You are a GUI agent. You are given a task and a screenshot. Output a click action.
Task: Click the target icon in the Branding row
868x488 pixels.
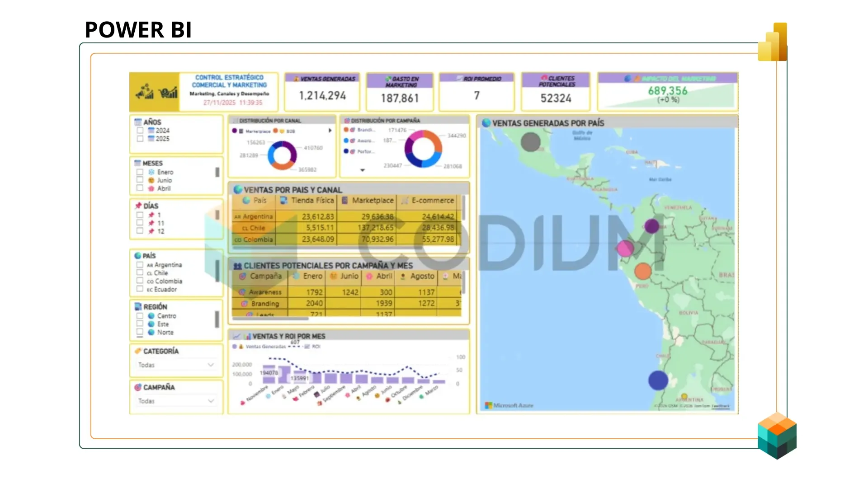245,304
